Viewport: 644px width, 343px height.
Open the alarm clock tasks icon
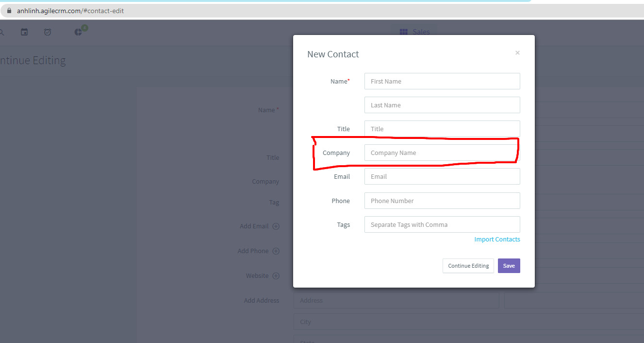[48, 32]
